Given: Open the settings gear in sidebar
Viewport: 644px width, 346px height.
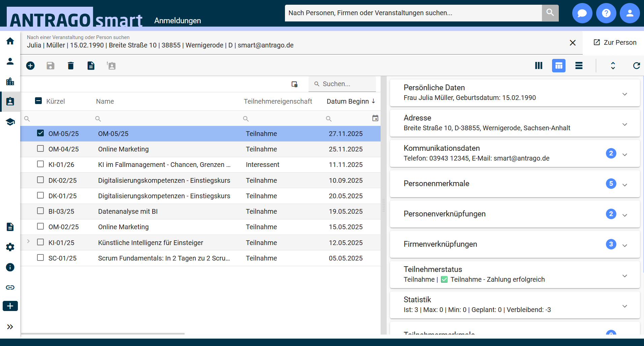Looking at the screenshot, I should (x=10, y=247).
